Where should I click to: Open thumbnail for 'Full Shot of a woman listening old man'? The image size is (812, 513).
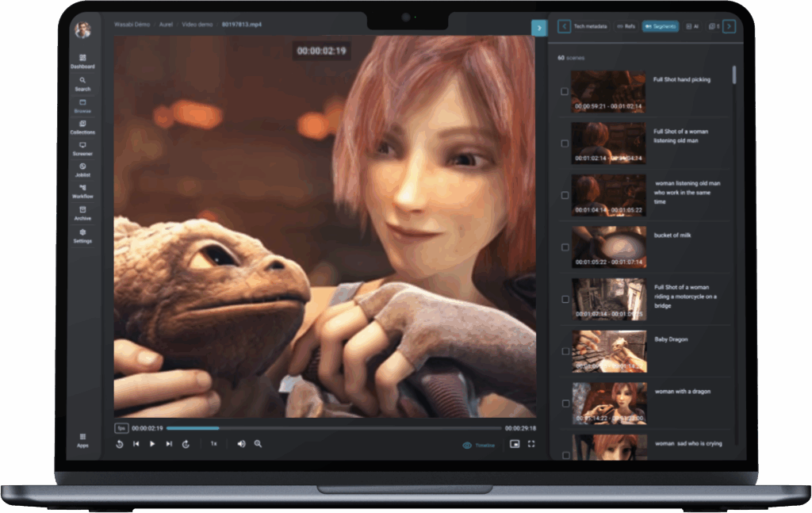click(608, 144)
